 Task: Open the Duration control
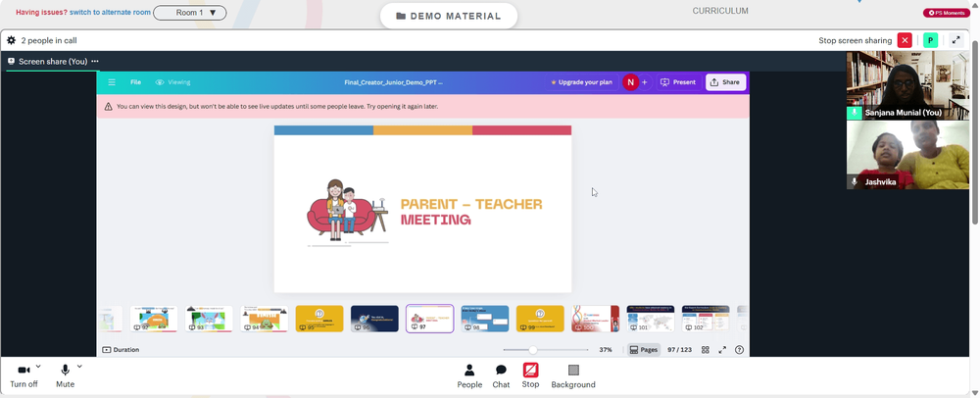click(121, 350)
